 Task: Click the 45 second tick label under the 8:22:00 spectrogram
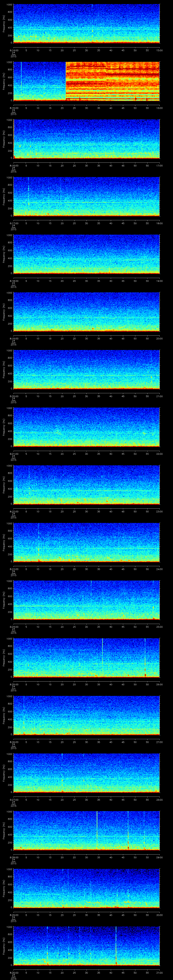click(123, 511)
